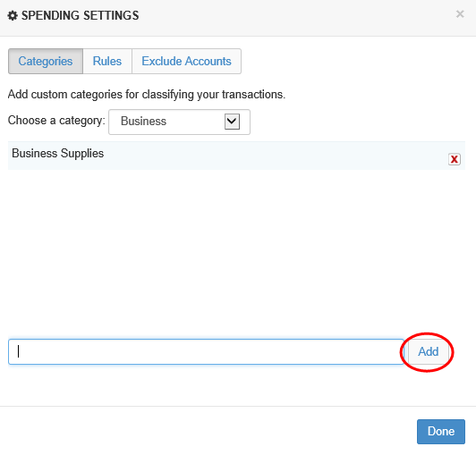476x455 pixels.
Task: Click the Add custom categories description text
Action: tap(147, 95)
